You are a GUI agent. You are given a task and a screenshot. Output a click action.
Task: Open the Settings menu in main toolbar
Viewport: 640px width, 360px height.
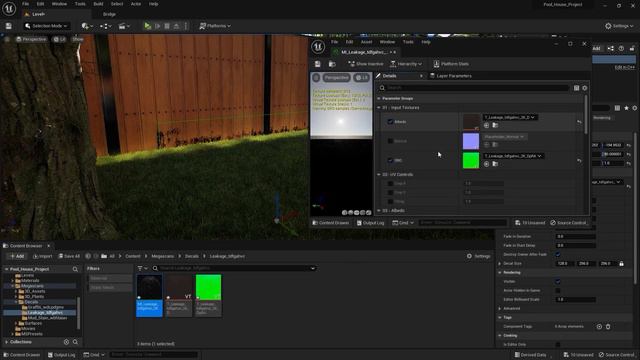click(619, 26)
